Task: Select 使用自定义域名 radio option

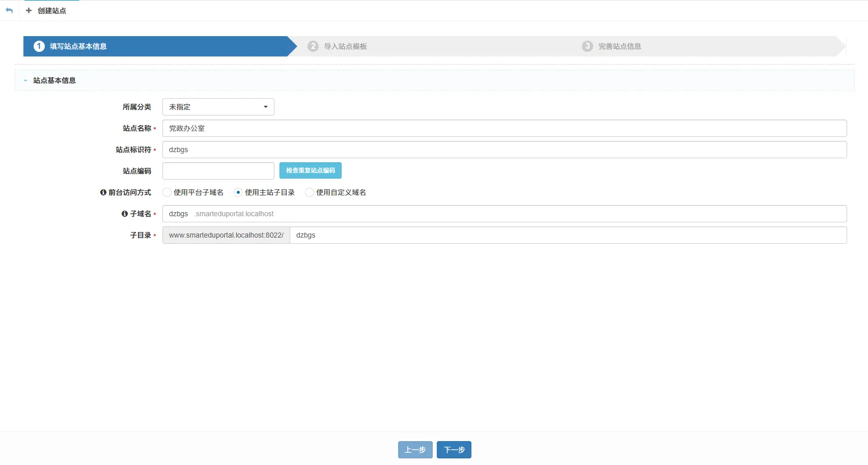Action: [x=310, y=192]
